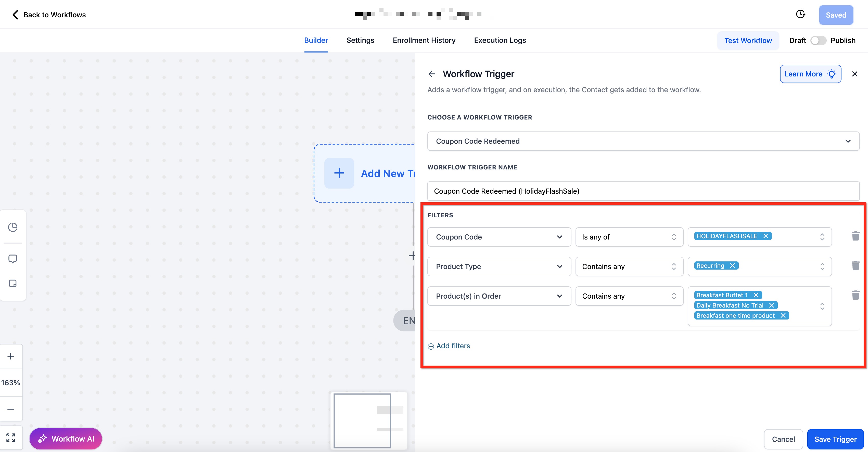Zoom in on the canvas
The image size is (868, 452).
point(11,356)
